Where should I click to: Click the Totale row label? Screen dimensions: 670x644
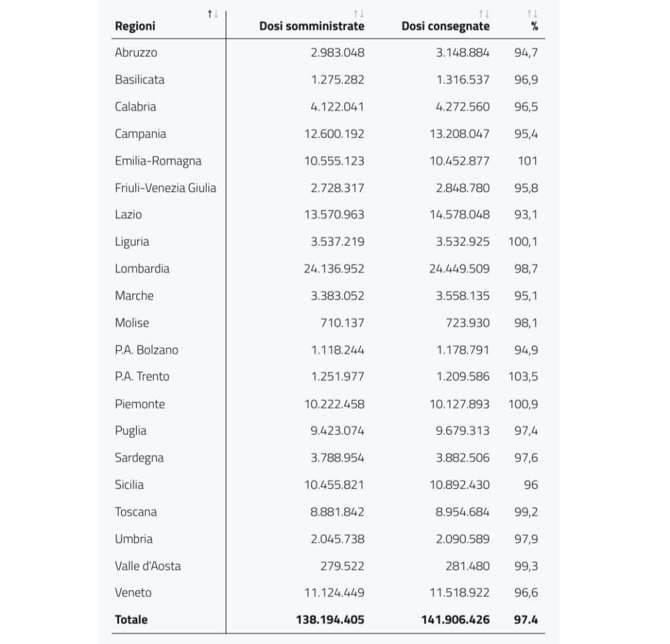(x=131, y=620)
